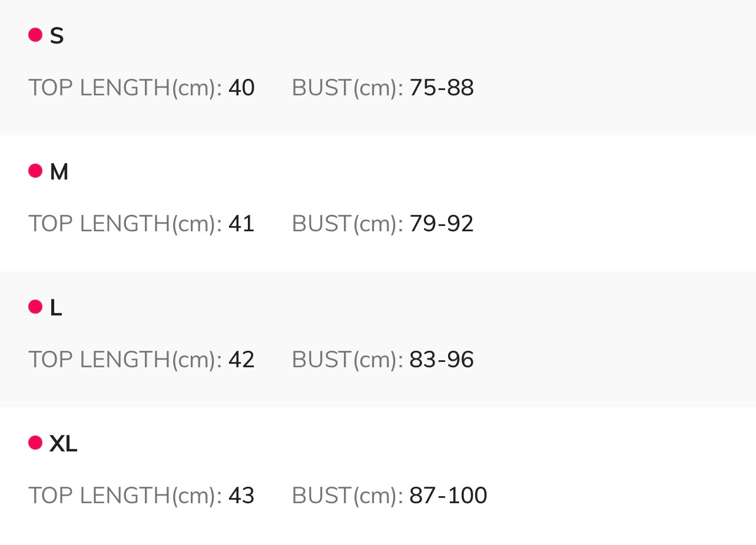Click the TOP LENGTH(cm) label in L row

(125, 360)
